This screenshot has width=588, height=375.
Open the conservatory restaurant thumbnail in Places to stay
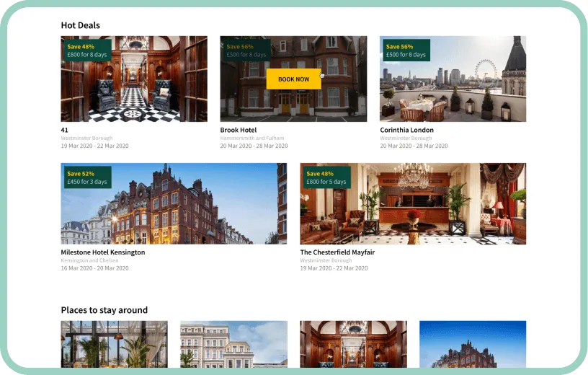[114, 344]
